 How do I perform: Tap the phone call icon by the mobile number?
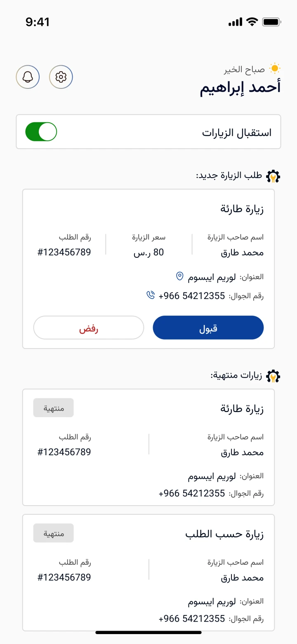[x=151, y=295]
